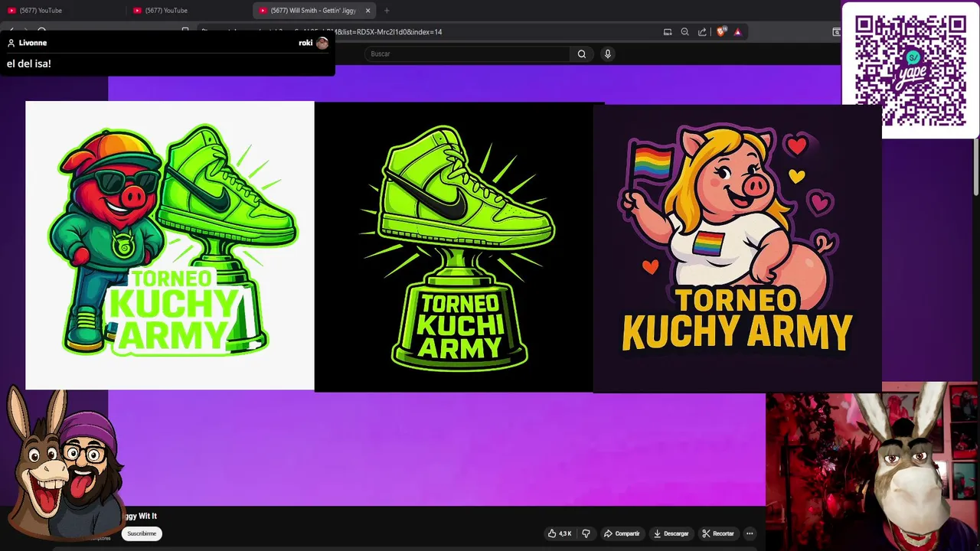980x551 pixels.
Task: Click the address bar URL ending index=14
Action: coord(388,32)
